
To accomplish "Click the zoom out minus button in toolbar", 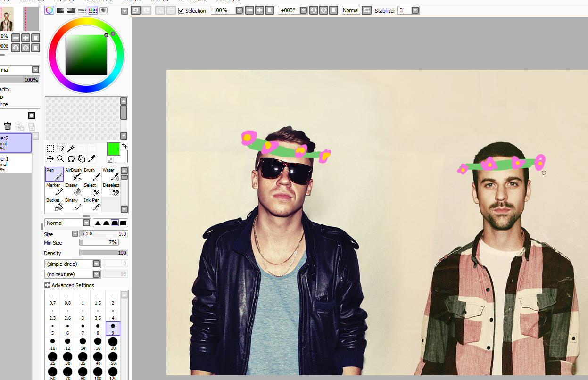I will (249, 10).
